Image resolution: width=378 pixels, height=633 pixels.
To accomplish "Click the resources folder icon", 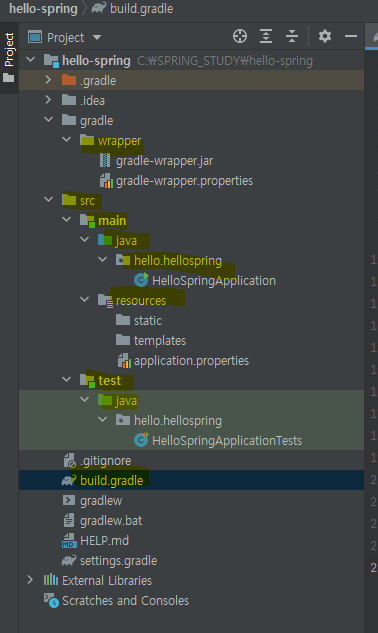I will pos(105,301).
